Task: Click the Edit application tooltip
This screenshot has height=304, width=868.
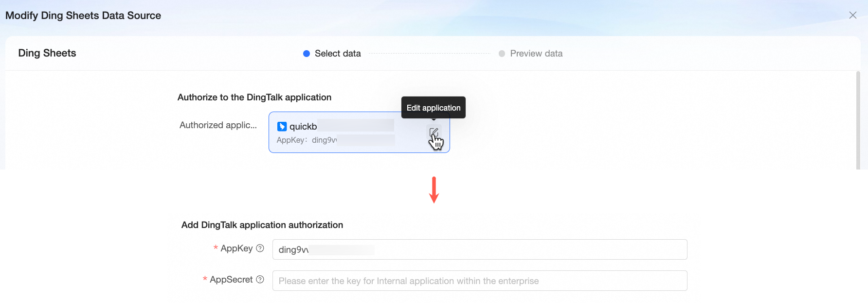Action: tap(434, 108)
